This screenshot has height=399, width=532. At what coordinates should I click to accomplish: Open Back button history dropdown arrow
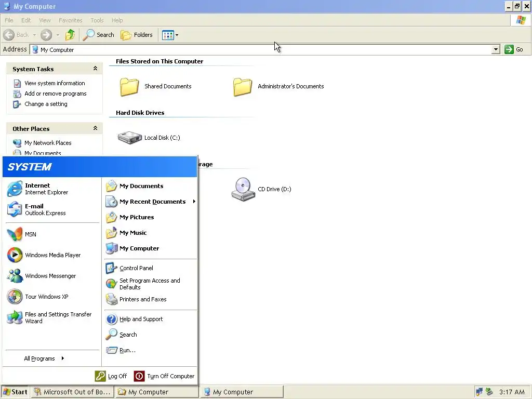(x=34, y=35)
